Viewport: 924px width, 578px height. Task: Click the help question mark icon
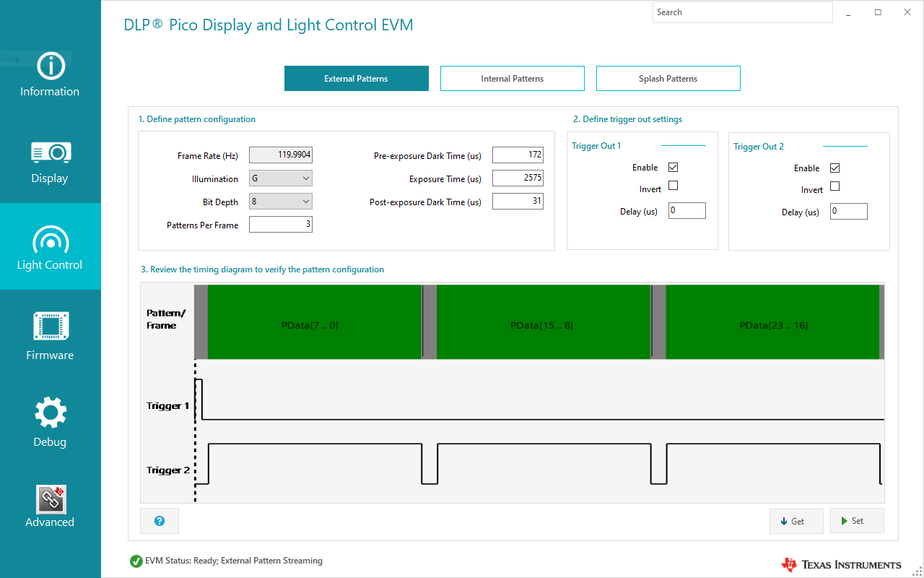coord(159,520)
